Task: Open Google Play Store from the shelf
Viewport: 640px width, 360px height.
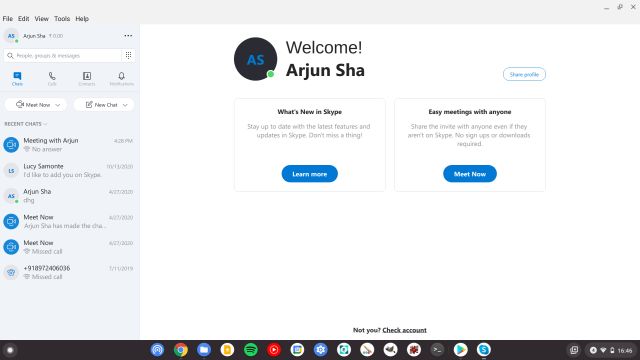Action: pos(460,350)
